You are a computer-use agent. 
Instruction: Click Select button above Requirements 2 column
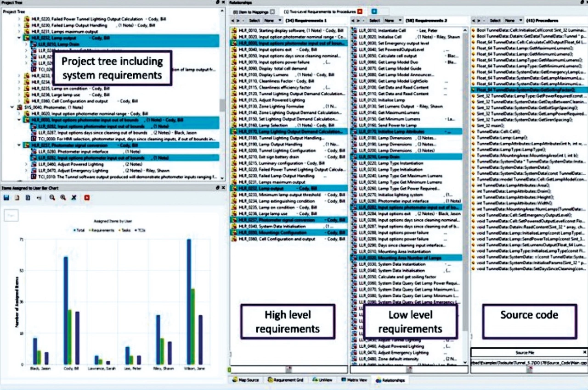(x=374, y=21)
